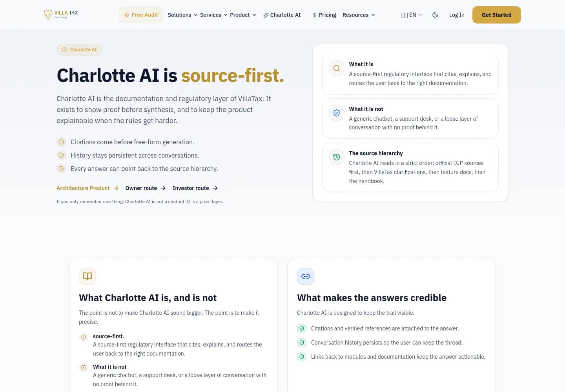This screenshot has height=392, width=565.
Task: Click the proof layer footnote text
Action: pyautogui.click(x=140, y=201)
